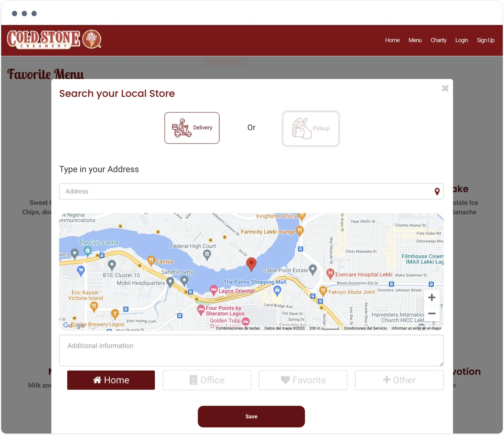The image size is (504, 435).
Task: Click the 200 m map scale control
Action: tap(324, 328)
